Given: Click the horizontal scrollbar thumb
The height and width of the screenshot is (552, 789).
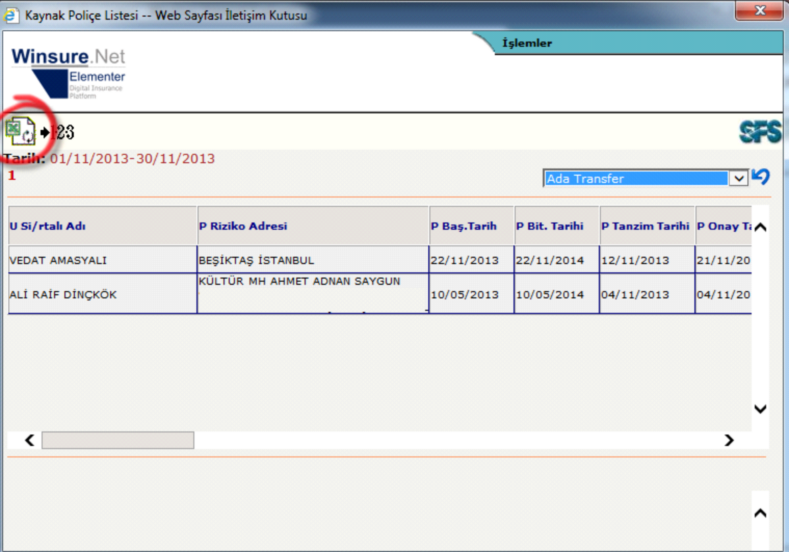Looking at the screenshot, I should point(117,440).
